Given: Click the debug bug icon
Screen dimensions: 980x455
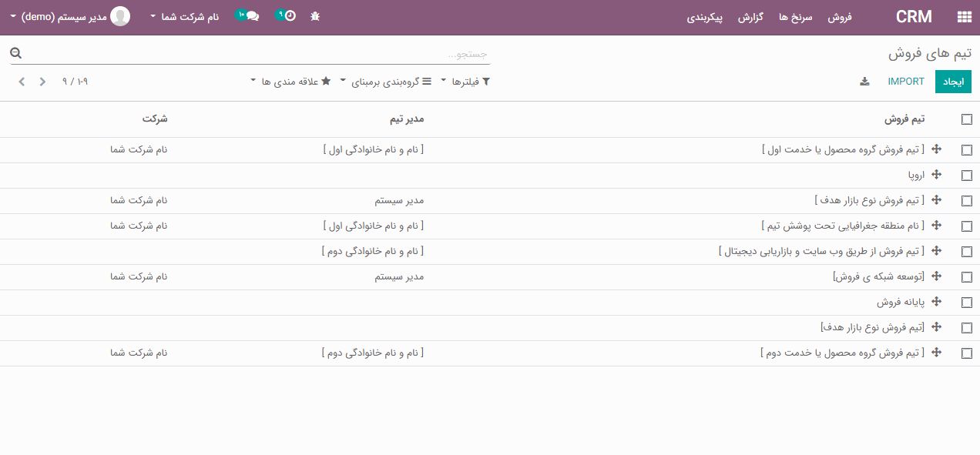Looking at the screenshot, I should 314,16.
